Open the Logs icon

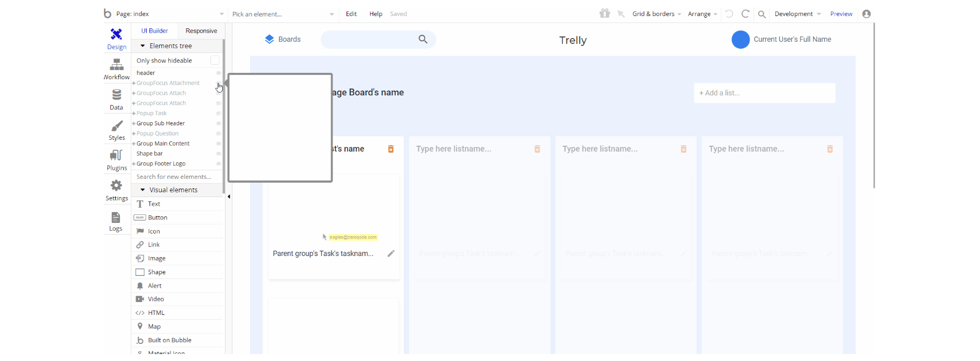[116, 217]
